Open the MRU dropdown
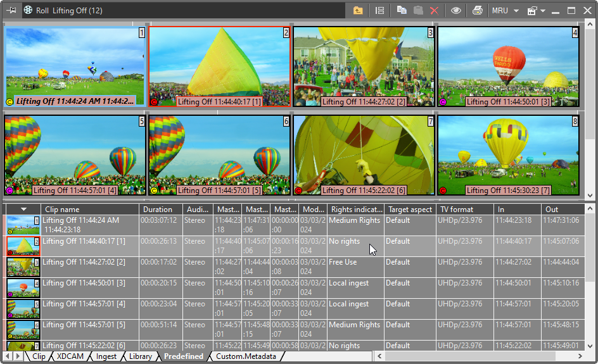598x364 pixels. (x=505, y=11)
